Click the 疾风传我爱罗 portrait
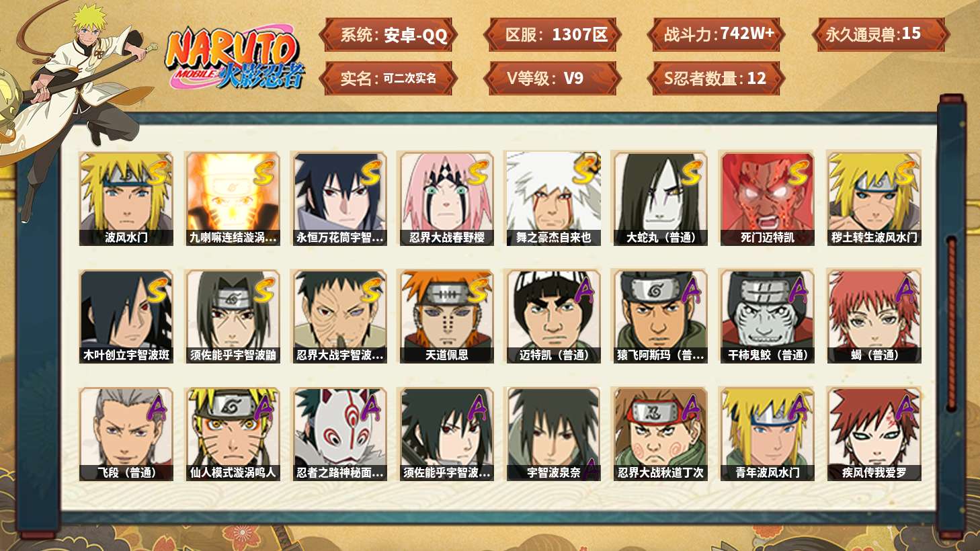 coord(874,434)
